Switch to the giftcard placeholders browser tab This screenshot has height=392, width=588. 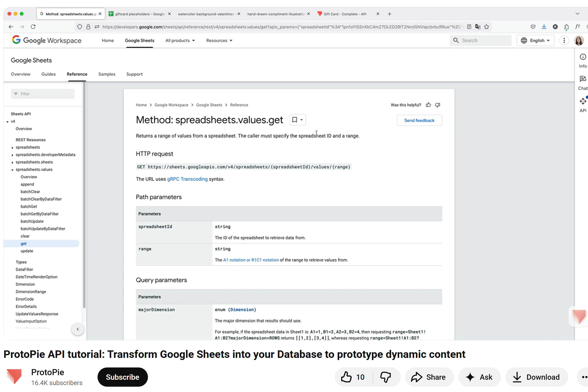(x=139, y=14)
